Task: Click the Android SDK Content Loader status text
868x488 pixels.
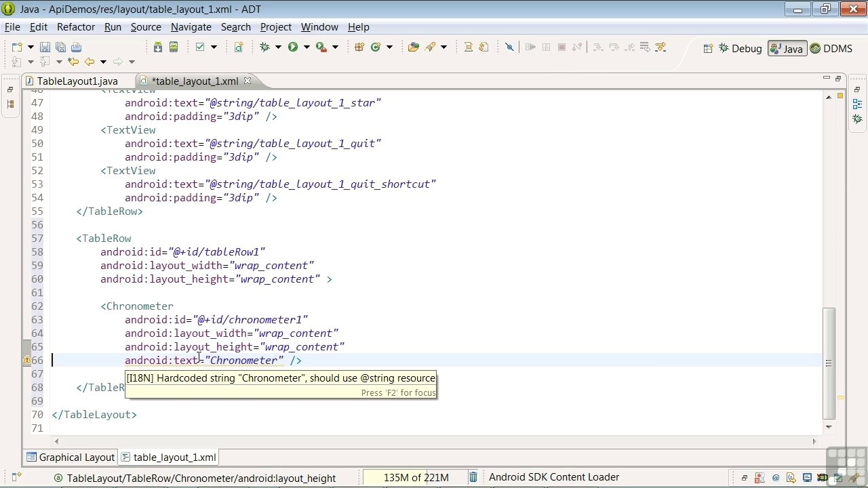Action: tap(554, 477)
